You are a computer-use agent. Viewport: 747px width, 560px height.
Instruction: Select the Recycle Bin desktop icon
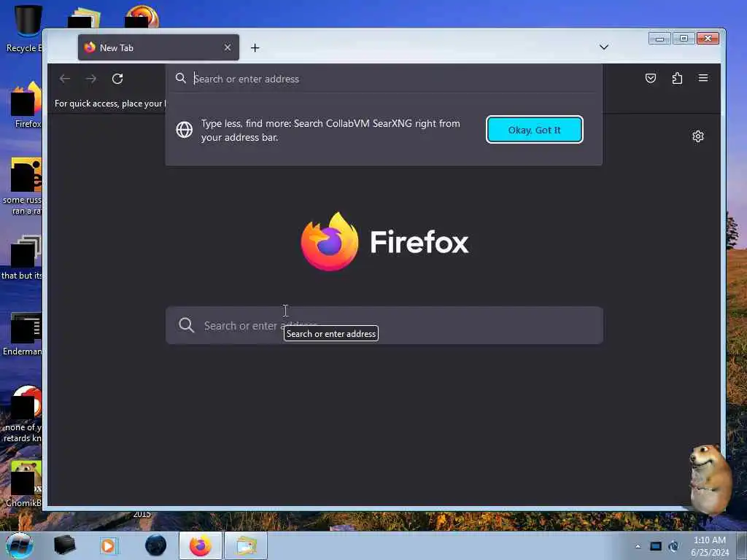tap(23, 28)
